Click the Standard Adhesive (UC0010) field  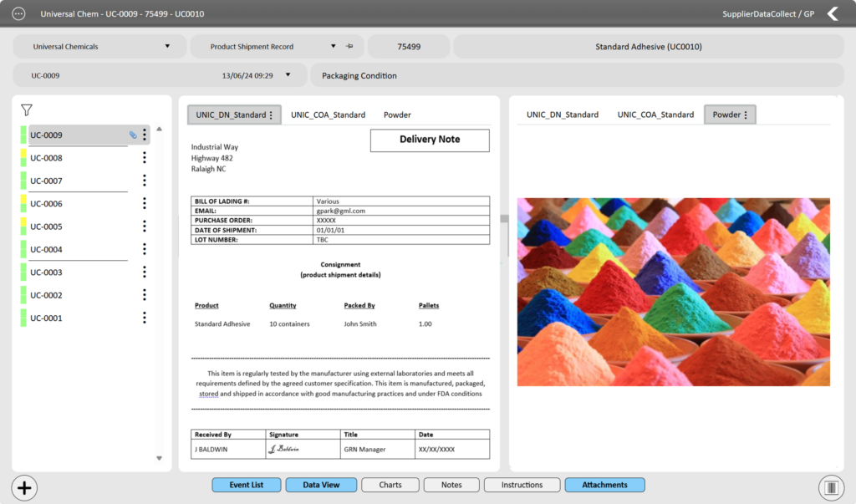point(649,47)
